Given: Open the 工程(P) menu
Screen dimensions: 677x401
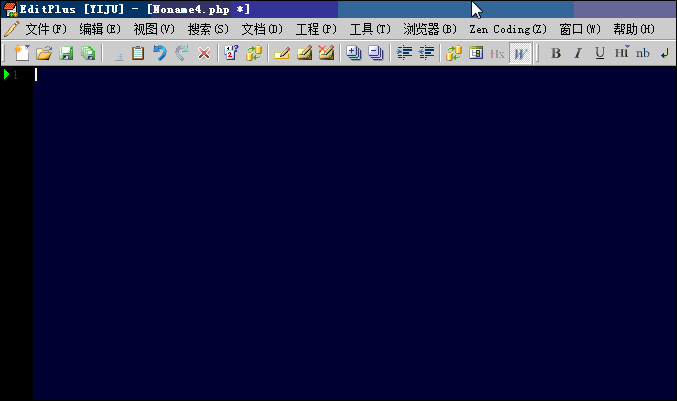Looking at the screenshot, I should tap(316, 29).
